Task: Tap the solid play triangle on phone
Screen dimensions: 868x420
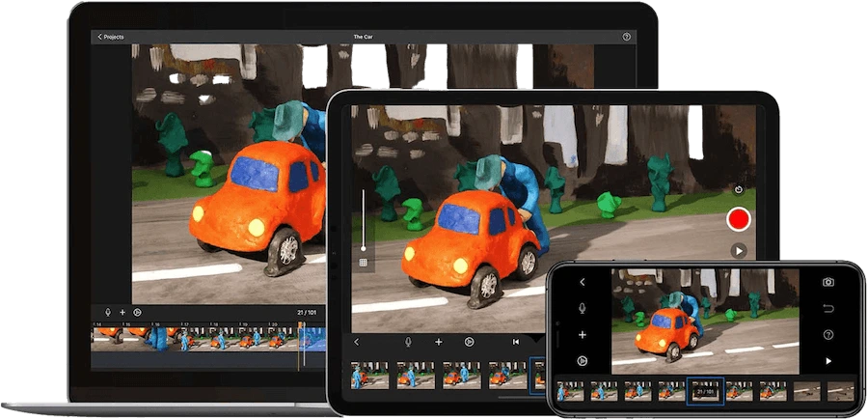Action: tap(828, 361)
